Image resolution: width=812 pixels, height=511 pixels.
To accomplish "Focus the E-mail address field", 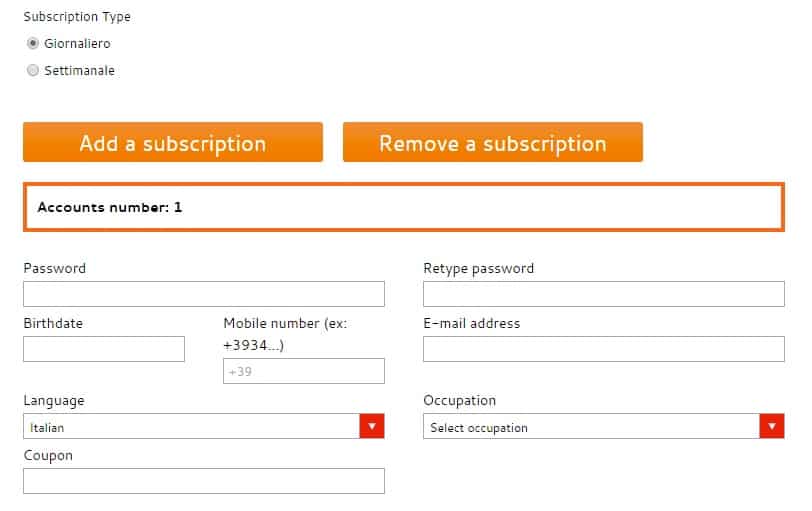I will 604,349.
